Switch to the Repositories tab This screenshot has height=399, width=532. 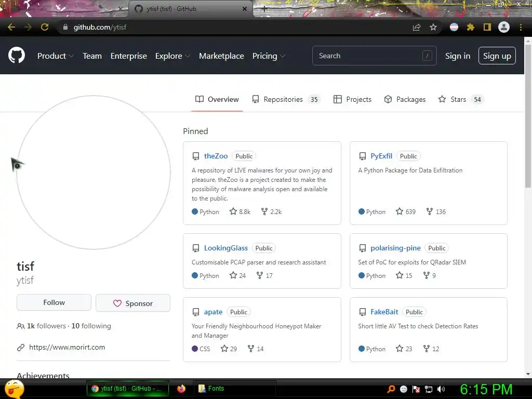pos(286,99)
